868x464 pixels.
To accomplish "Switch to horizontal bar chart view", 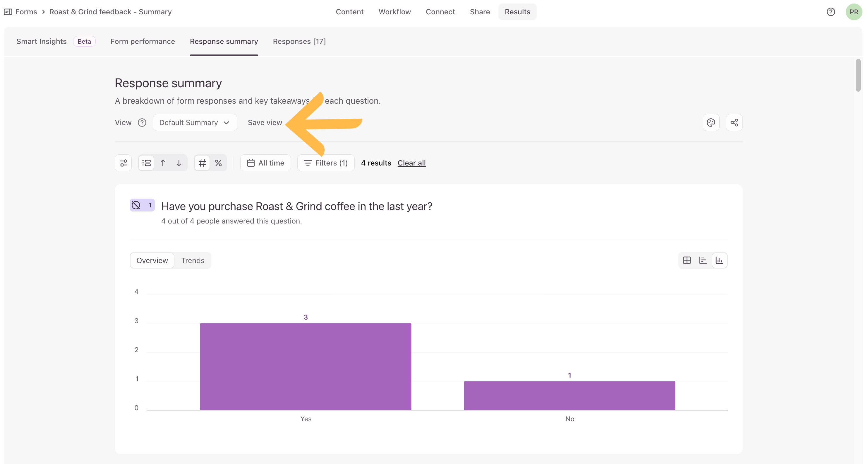I will point(703,260).
